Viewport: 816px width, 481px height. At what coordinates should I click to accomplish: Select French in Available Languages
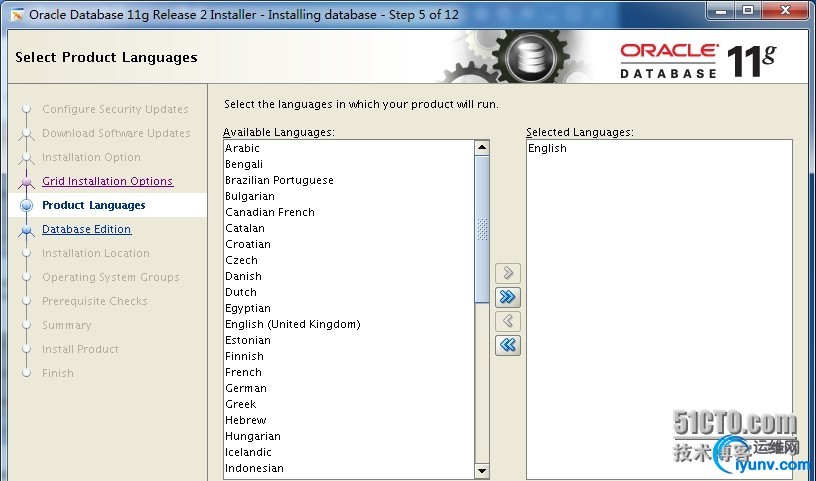click(349, 372)
